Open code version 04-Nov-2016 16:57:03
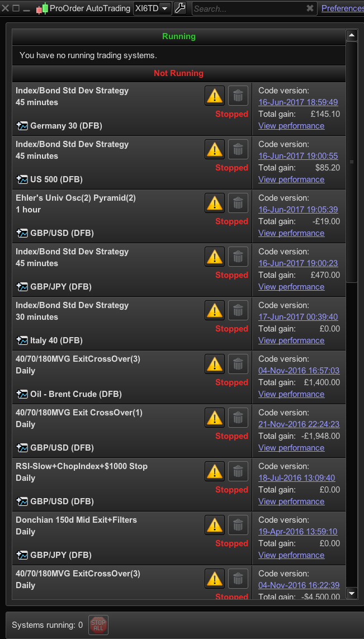Screen dimensions: 364x639 299,371
